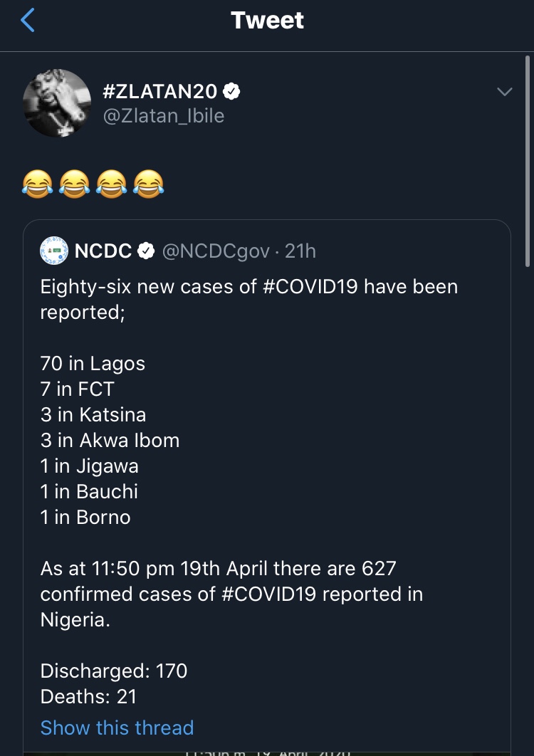Open the image preview below the thread link
The width and height of the screenshot is (534, 756).
pos(267,750)
